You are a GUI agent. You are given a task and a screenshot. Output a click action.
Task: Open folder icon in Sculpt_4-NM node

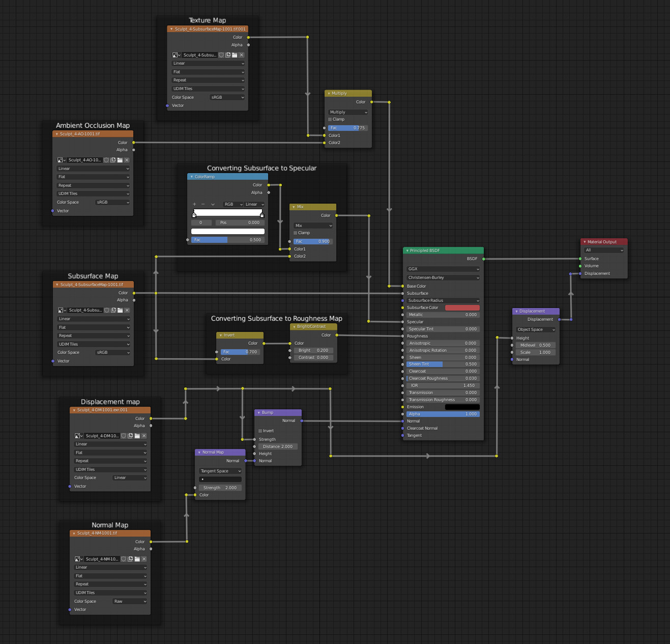(x=137, y=559)
